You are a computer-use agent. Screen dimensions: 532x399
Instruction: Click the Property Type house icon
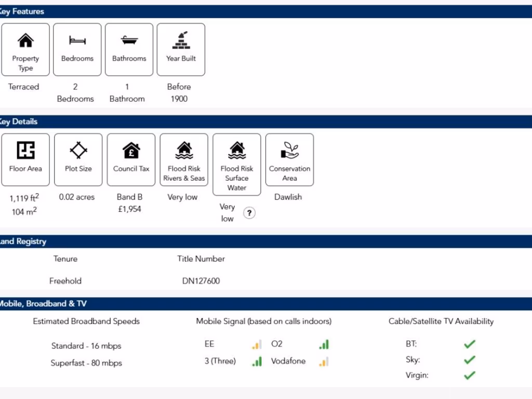click(x=25, y=41)
